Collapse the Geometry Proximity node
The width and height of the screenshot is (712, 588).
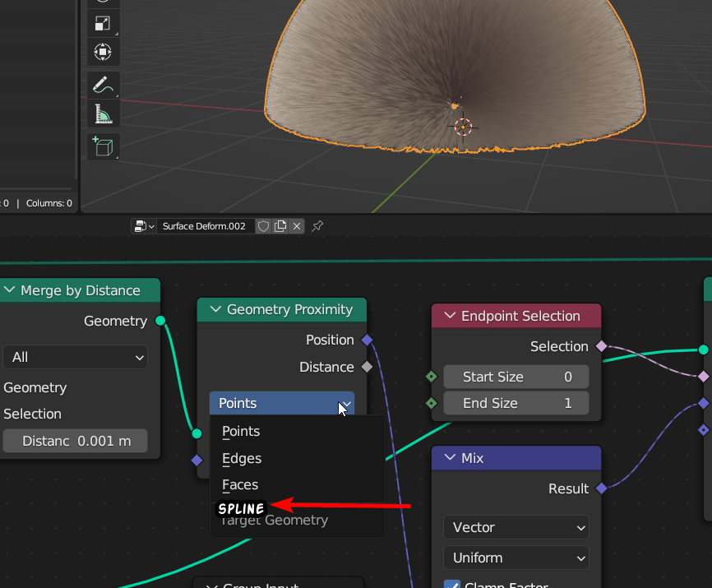(215, 309)
